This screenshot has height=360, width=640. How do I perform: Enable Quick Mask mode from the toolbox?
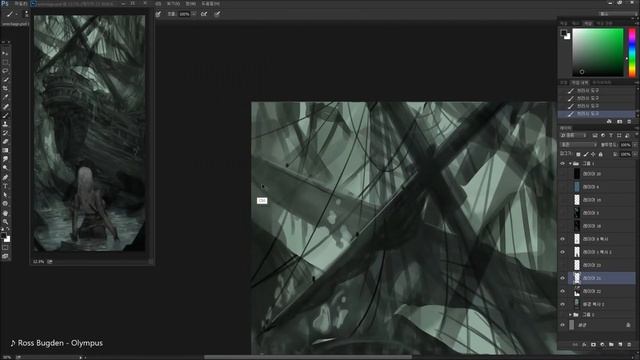coord(5,248)
